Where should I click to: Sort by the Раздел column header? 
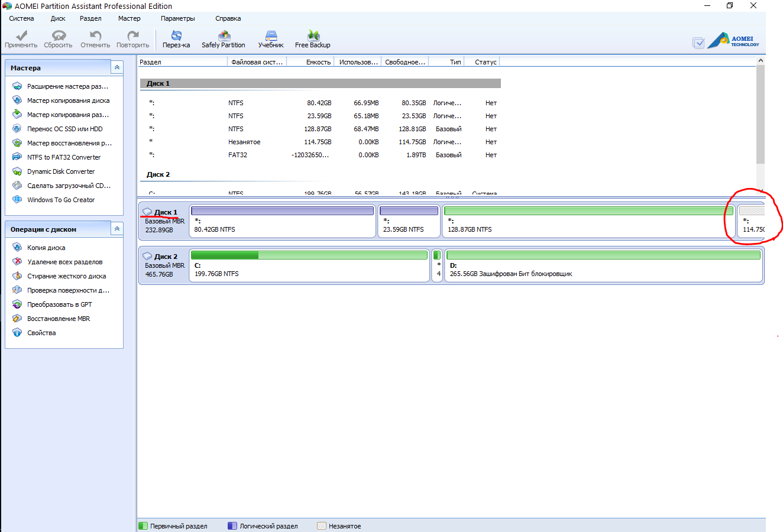click(x=183, y=61)
